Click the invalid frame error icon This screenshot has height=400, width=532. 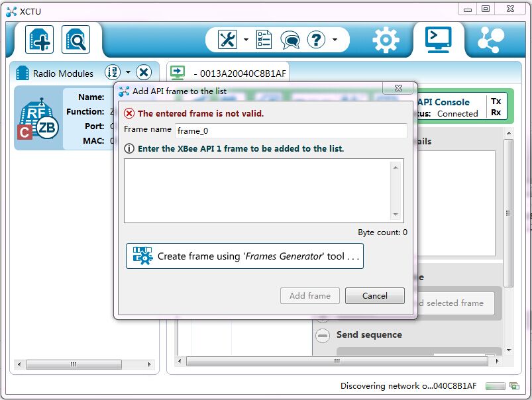[129, 113]
